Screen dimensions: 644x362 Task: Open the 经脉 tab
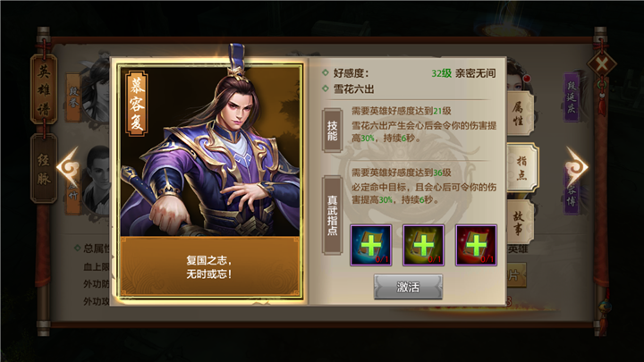(x=44, y=169)
